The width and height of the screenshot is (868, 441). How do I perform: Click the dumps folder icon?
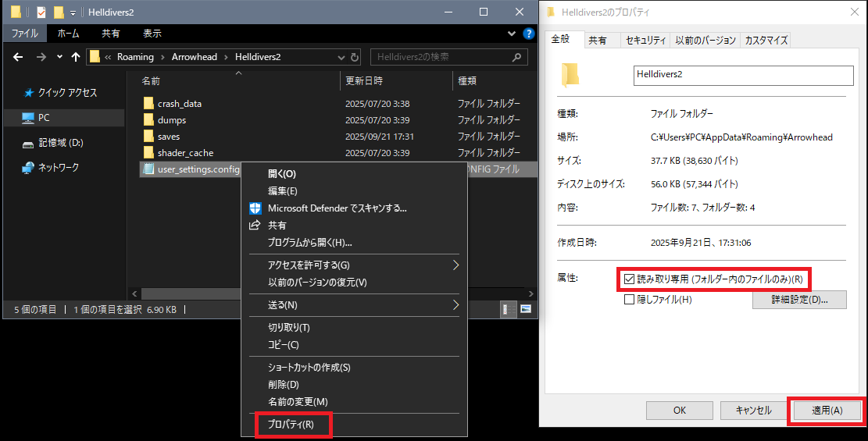(148, 120)
